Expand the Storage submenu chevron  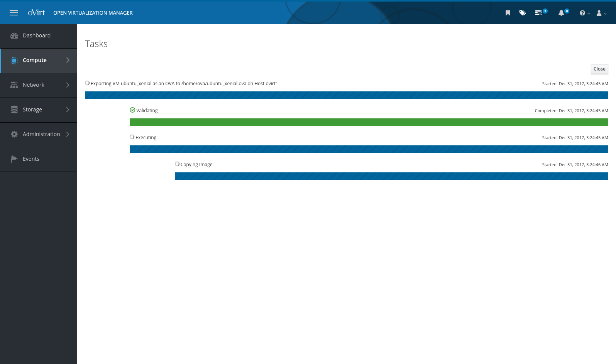pyautogui.click(x=68, y=110)
